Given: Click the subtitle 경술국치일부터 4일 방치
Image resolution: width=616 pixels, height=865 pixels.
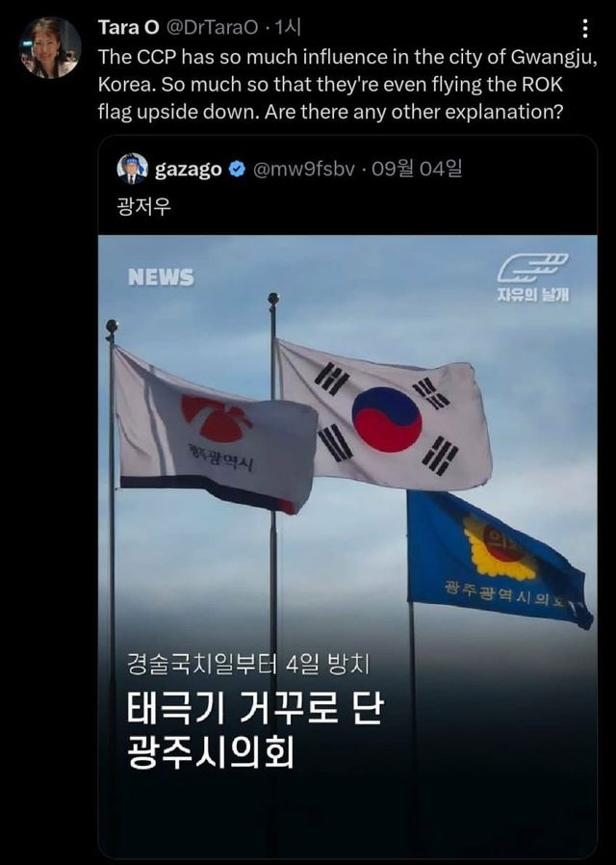Looking at the screenshot, I should (248, 663).
